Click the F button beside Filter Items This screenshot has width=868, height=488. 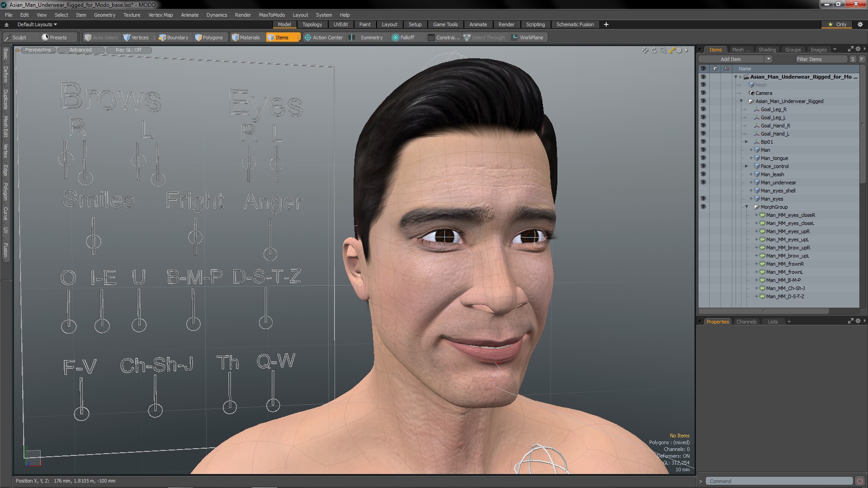862,59
